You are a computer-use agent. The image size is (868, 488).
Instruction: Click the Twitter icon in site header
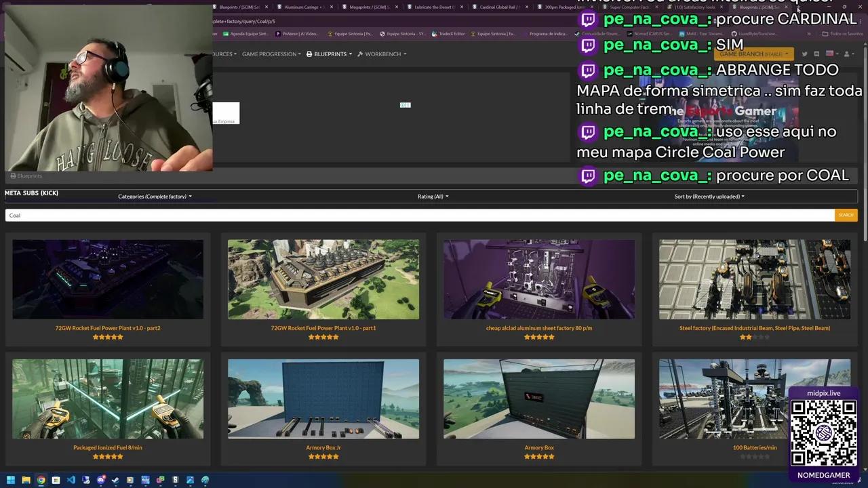pos(804,54)
